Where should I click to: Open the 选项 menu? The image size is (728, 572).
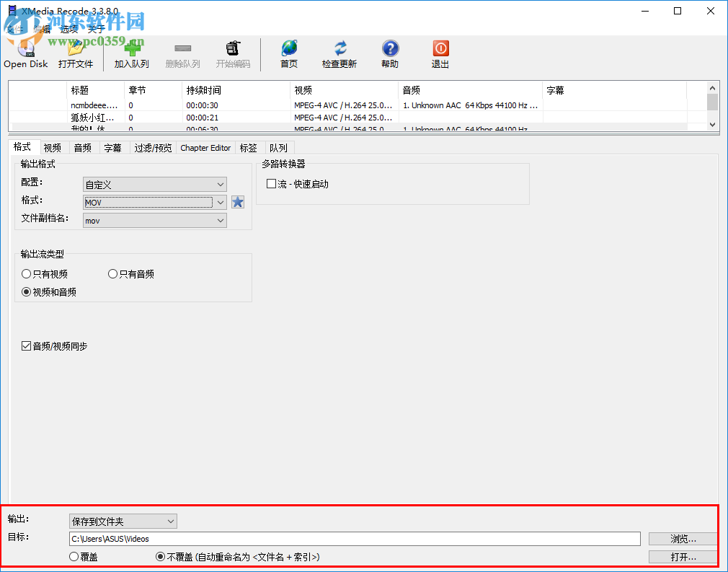[68, 30]
